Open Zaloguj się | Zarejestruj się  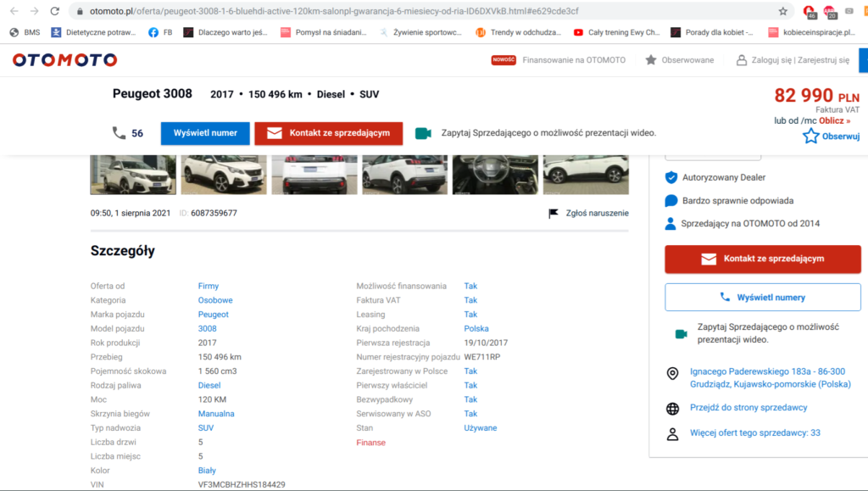(x=793, y=59)
